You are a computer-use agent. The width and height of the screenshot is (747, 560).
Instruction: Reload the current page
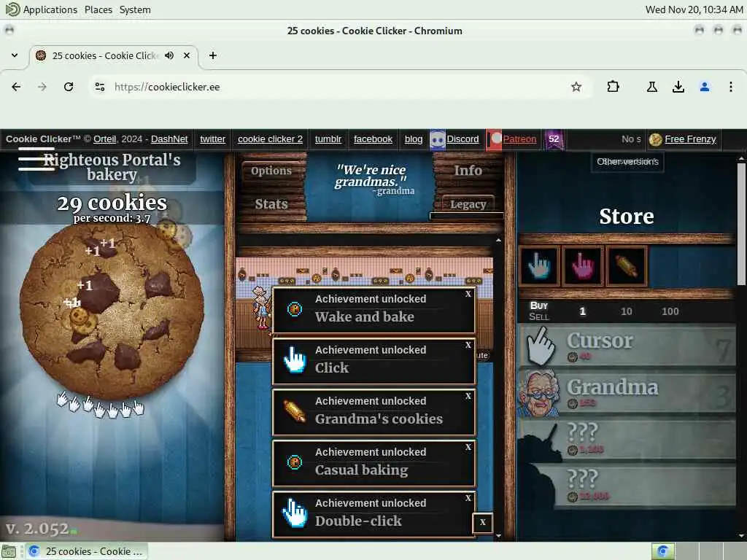[x=69, y=87]
